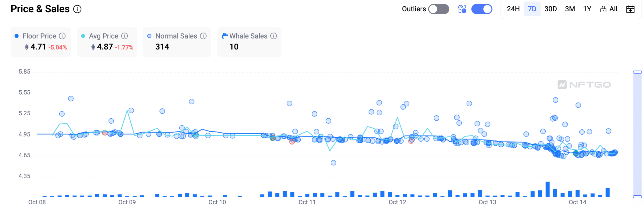The height and width of the screenshot is (206, 644).
Task: Click the Avg Price info icon
Action: point(125,36)
